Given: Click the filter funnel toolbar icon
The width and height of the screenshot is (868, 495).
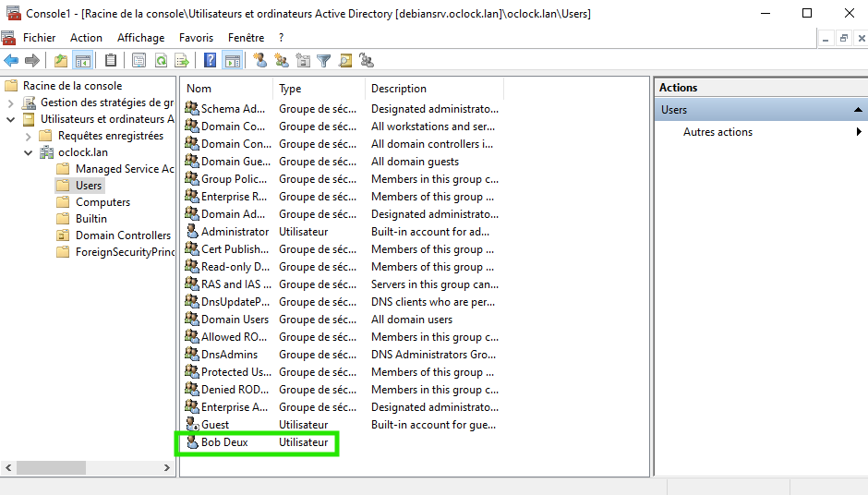Looking at the screenshot, I should coord(324,61).
